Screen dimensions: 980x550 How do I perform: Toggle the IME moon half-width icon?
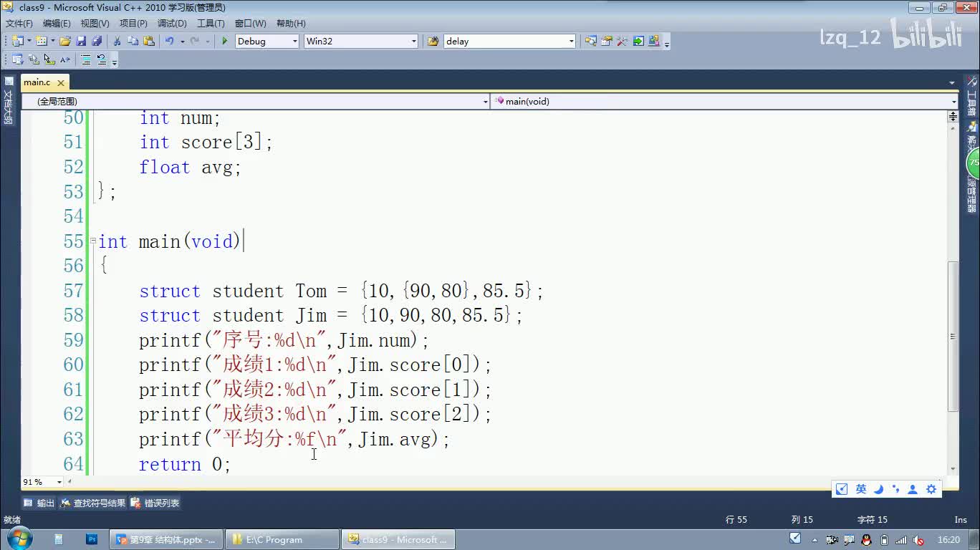878,489
